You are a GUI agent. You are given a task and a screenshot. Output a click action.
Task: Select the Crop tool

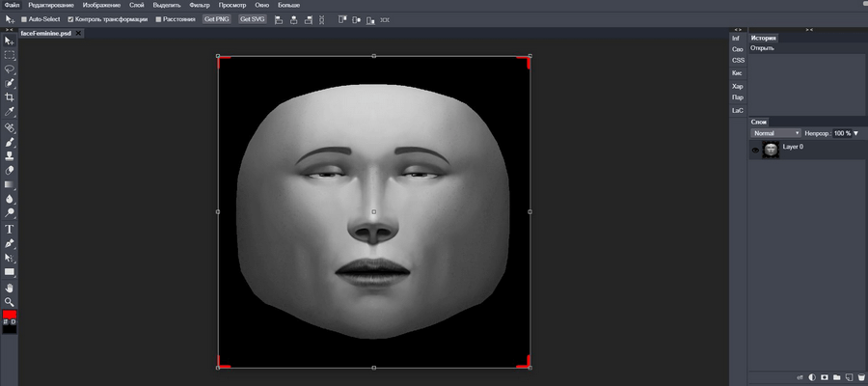coord(10,97)
